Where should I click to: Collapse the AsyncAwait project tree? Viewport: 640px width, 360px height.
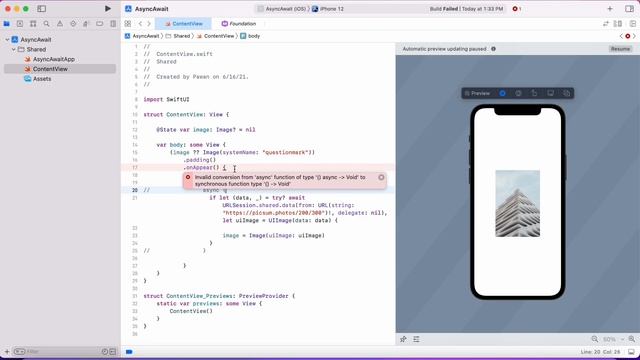tap(7, 40)
